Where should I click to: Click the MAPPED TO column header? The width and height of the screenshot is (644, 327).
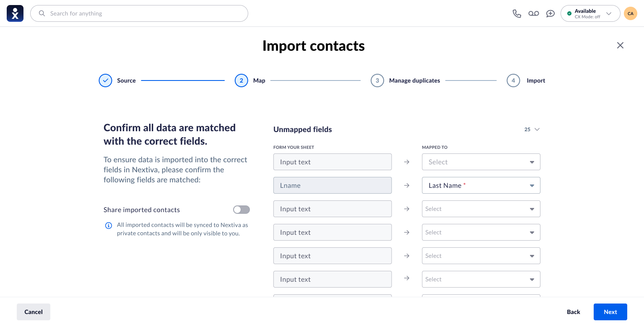[x=435, y=148]
